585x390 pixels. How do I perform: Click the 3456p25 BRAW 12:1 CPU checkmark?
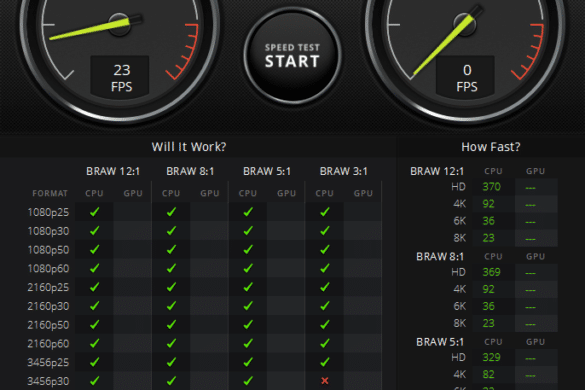point(95,362)
